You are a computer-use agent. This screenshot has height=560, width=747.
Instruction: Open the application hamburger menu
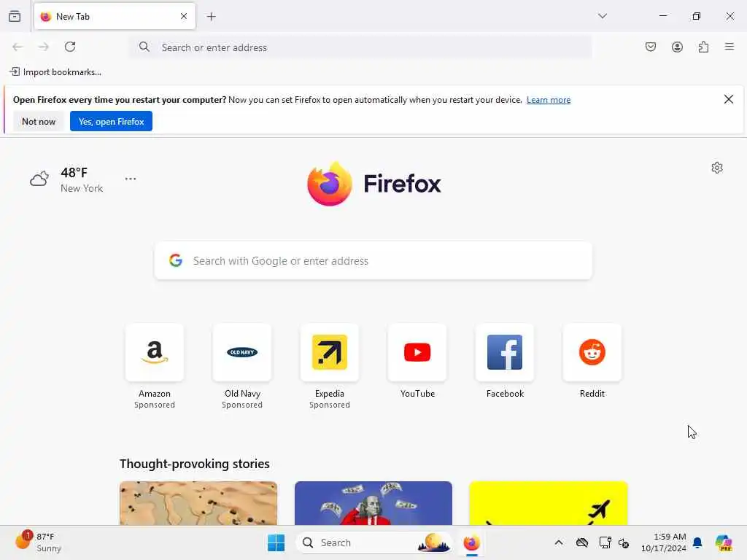click(x=729, y=47)
